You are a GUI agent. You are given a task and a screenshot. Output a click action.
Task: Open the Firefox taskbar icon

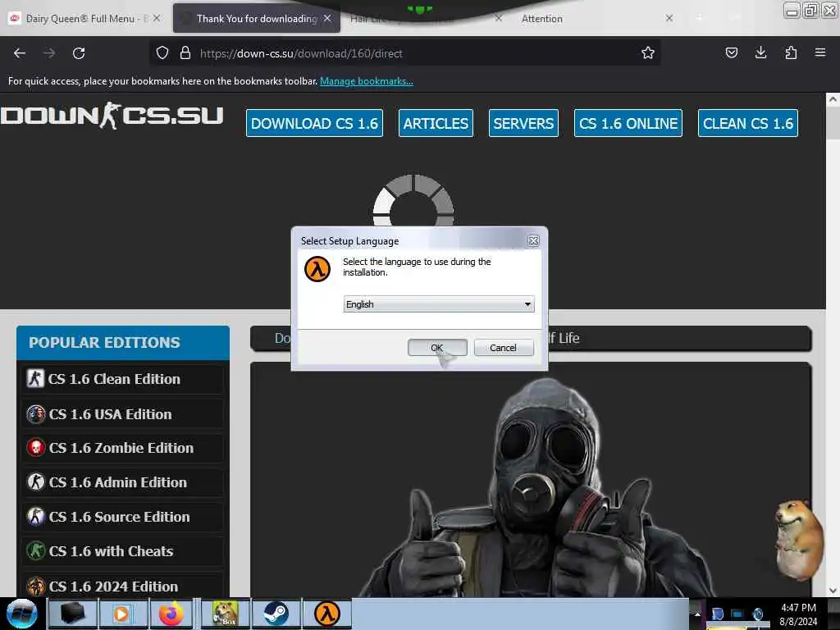tap(171, 614)
